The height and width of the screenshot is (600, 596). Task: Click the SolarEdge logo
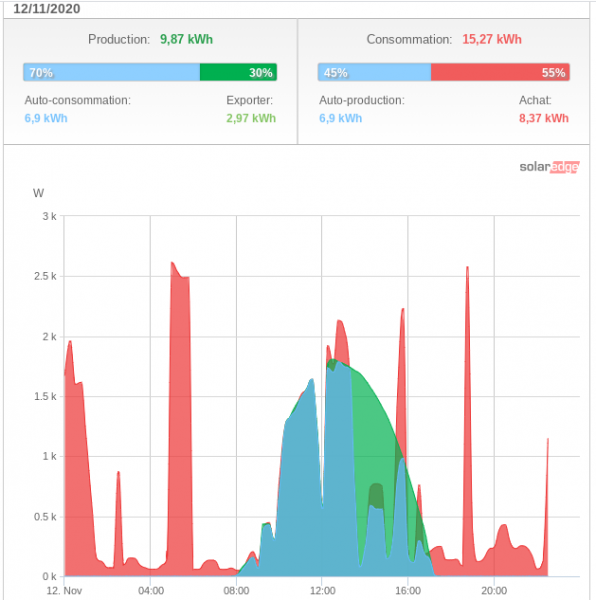(x=549, y=167)
